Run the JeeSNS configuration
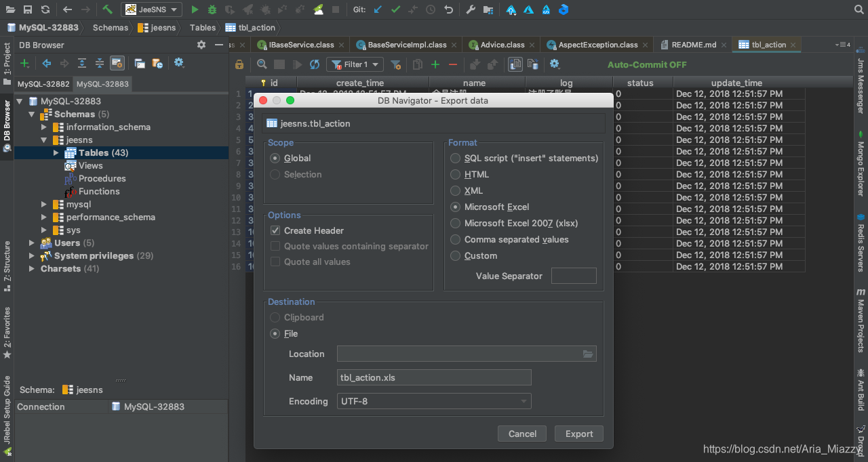The image size is (868, 462). point(195,9)
